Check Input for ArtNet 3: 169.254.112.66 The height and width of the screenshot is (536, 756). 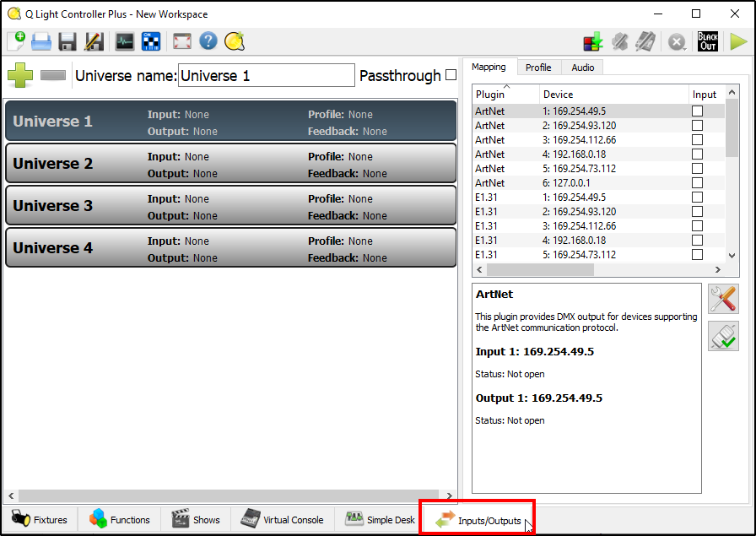697,140
